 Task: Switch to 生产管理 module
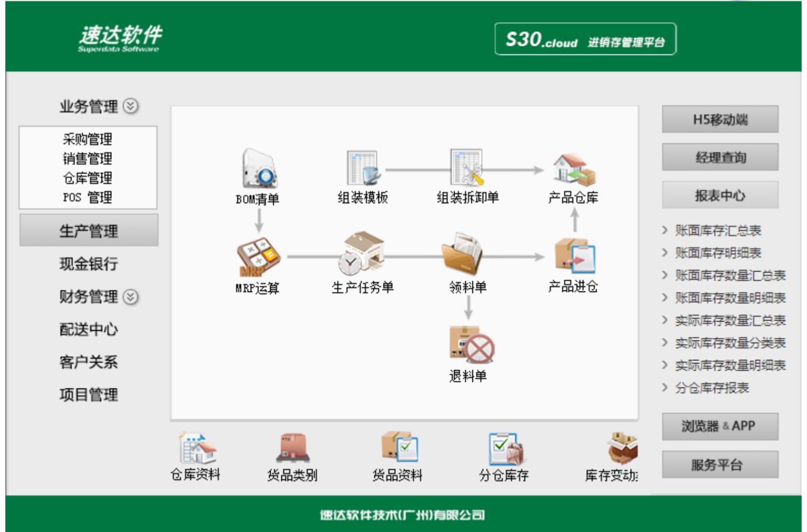click(x=89, y=230)
